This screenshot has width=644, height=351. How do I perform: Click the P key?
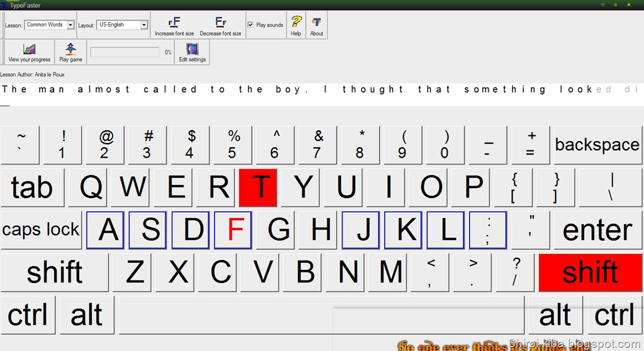470,187
